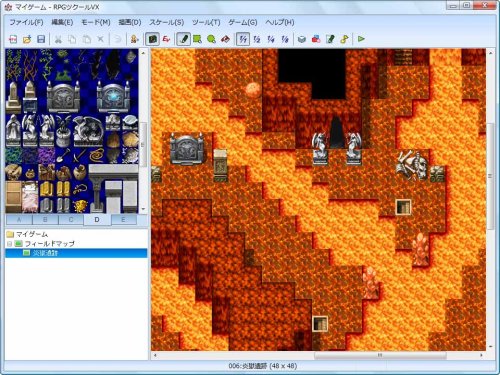
Task: Select the Pencil drawing tool
Action: point(183,39)
